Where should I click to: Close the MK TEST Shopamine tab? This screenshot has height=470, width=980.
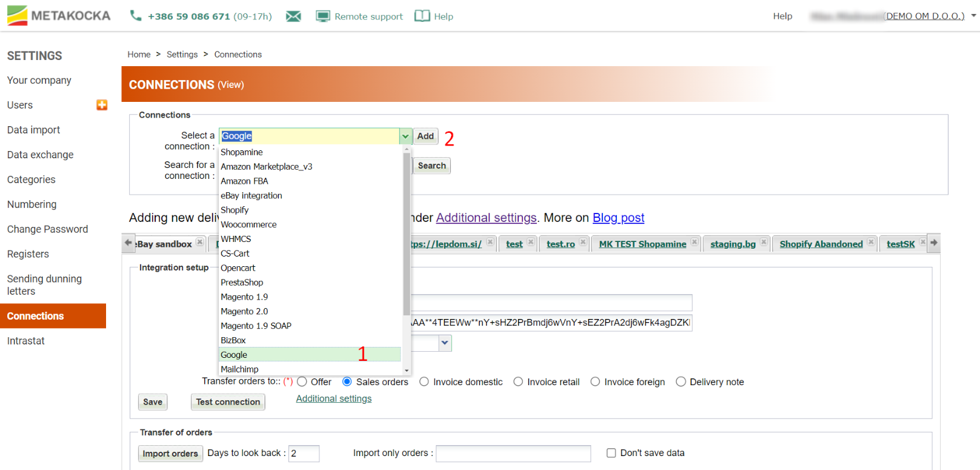click(695, 242)
